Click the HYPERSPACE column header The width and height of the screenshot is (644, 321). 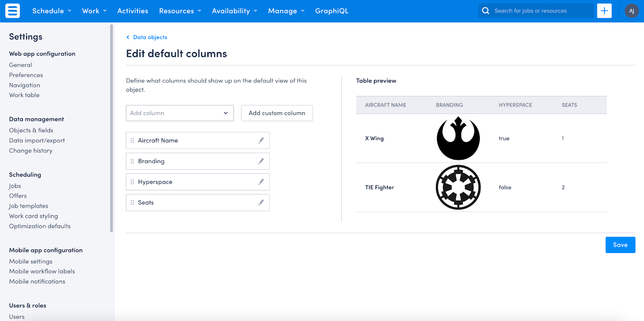tap(515, 105)
